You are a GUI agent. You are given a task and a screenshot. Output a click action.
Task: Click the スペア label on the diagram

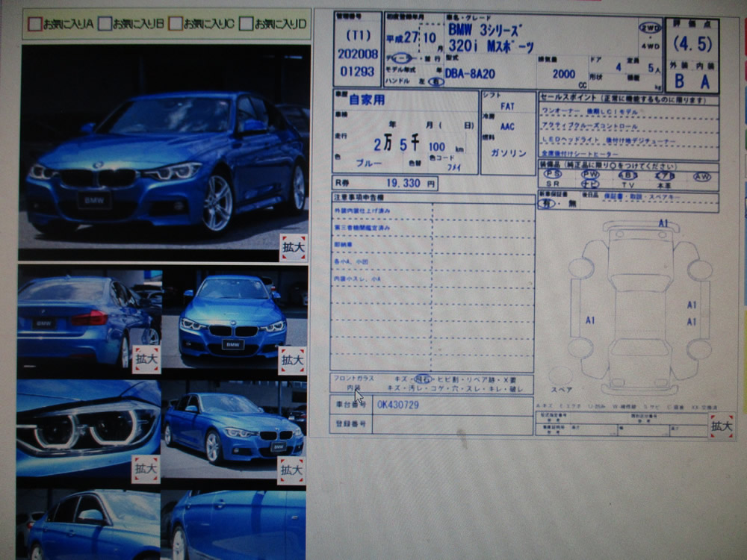point(562,390)
